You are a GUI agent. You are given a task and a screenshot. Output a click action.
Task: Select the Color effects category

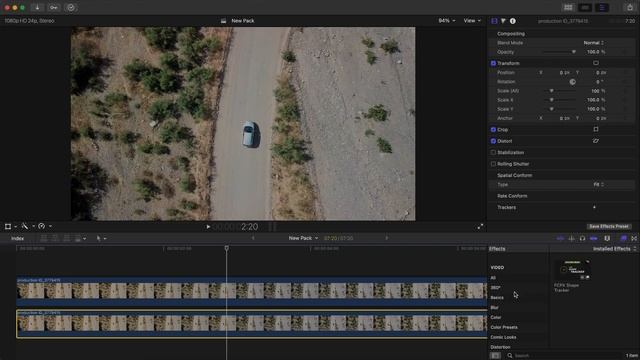click(x=496, y=317)
